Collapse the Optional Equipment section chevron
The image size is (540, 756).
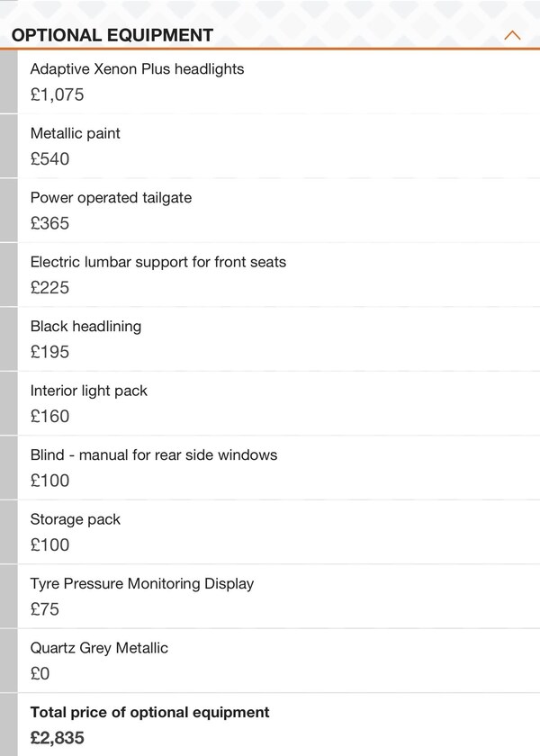pos(512,36)
